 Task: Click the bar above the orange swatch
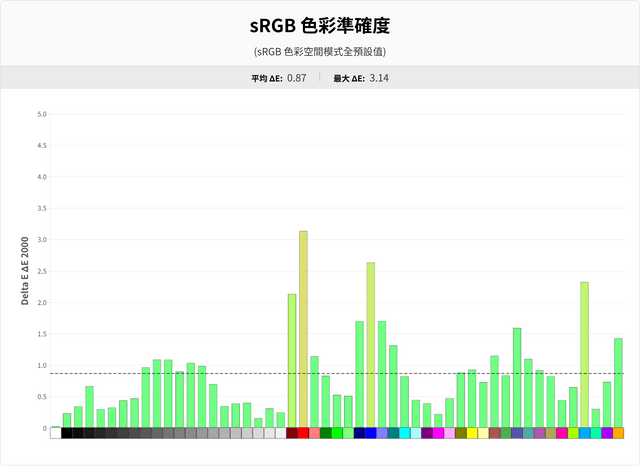tap(618, 383)
